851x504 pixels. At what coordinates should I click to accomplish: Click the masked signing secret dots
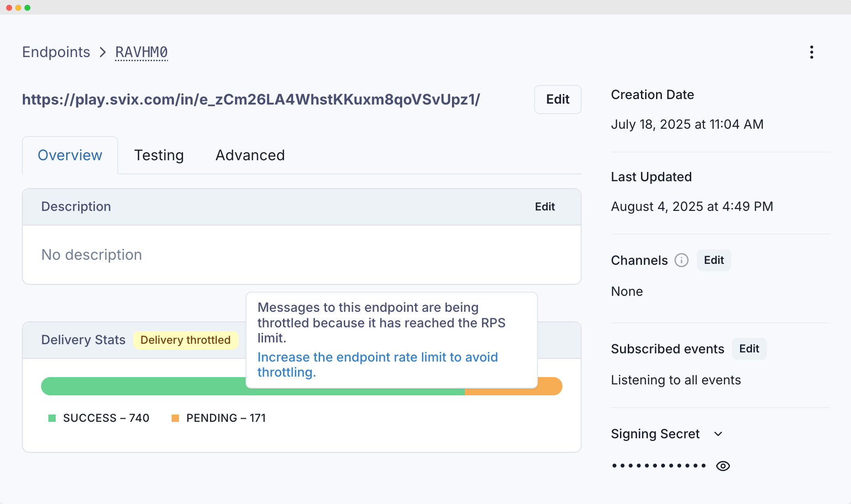coord(659,466)
